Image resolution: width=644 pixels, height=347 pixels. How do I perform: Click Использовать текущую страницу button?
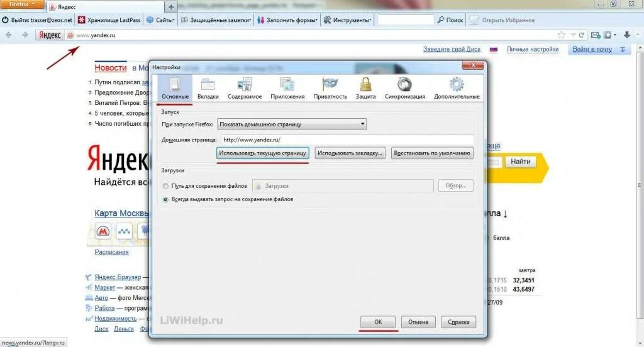262,153
